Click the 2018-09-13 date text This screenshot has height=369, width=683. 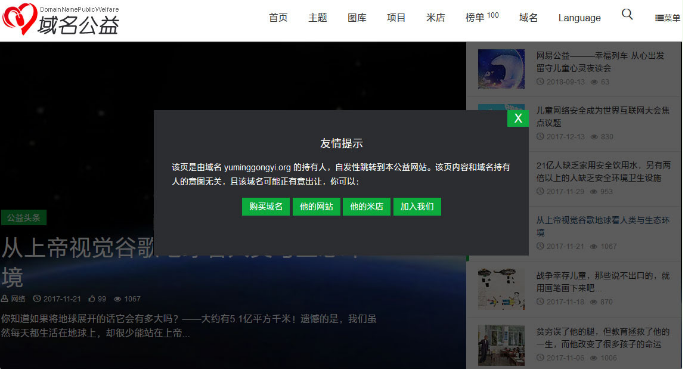565,82
